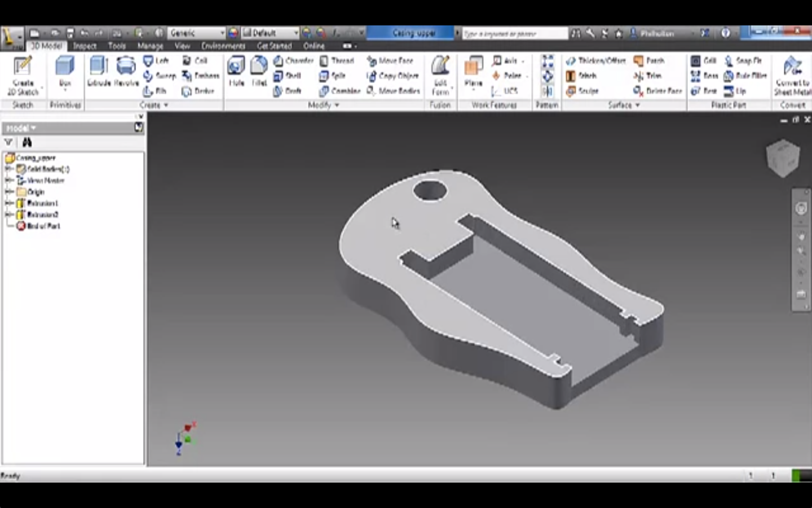Launch Convert to Sheet Metal
This screenshot has width=812, height=508.
pos(793,73)
